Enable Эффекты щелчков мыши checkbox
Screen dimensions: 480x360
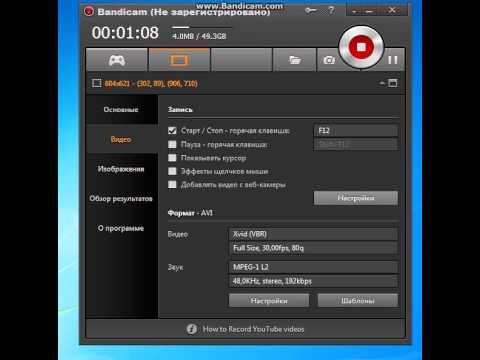(x=172, y=171)
